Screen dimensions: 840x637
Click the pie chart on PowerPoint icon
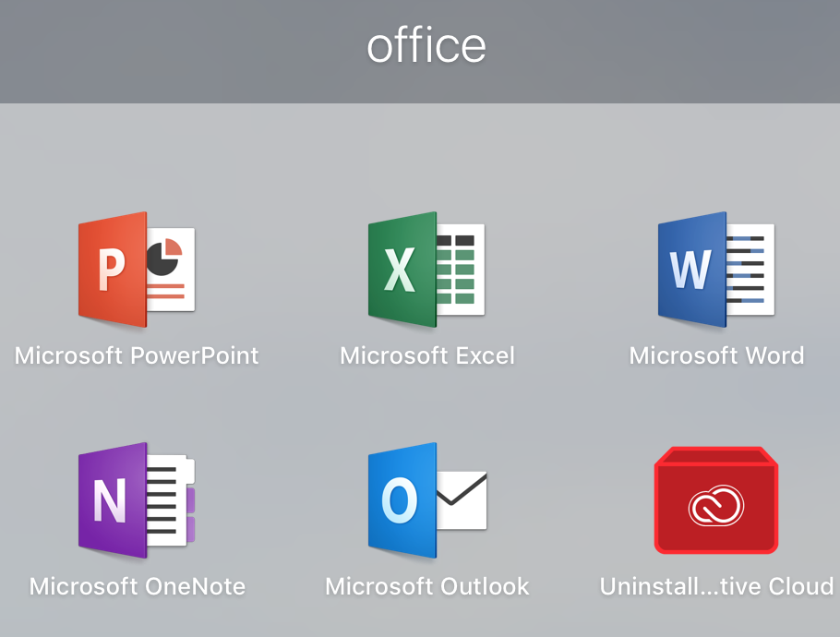(164, 257)
